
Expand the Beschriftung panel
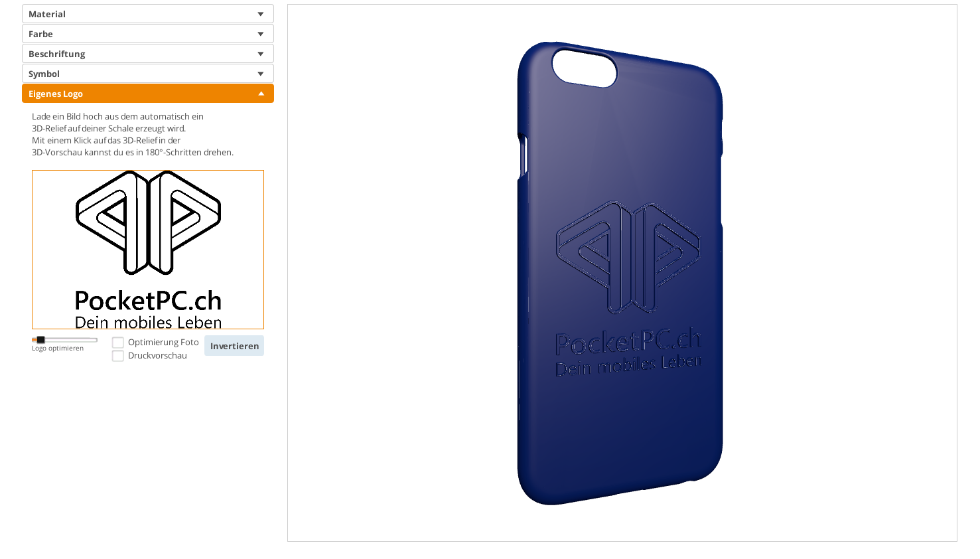[x=147, y=54]
